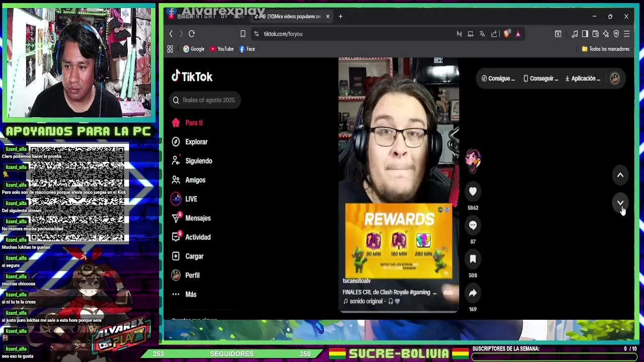
Task: Open the Actividad notifications
Action: [191, 237]
